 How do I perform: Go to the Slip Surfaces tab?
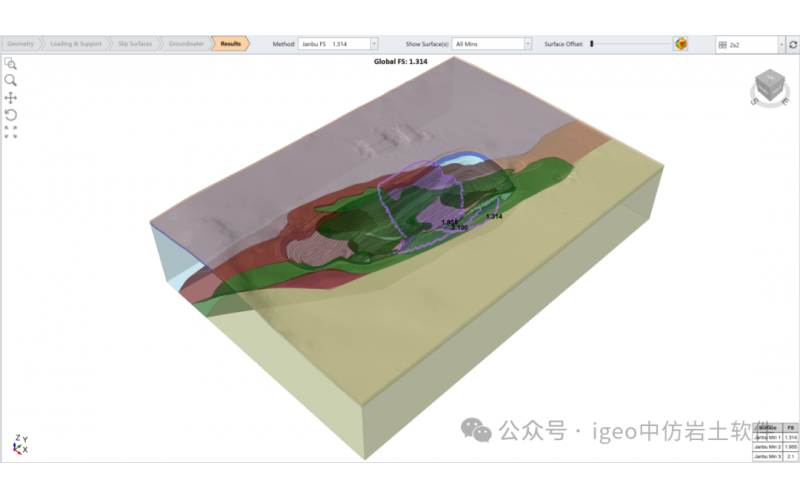click(136, 44)
